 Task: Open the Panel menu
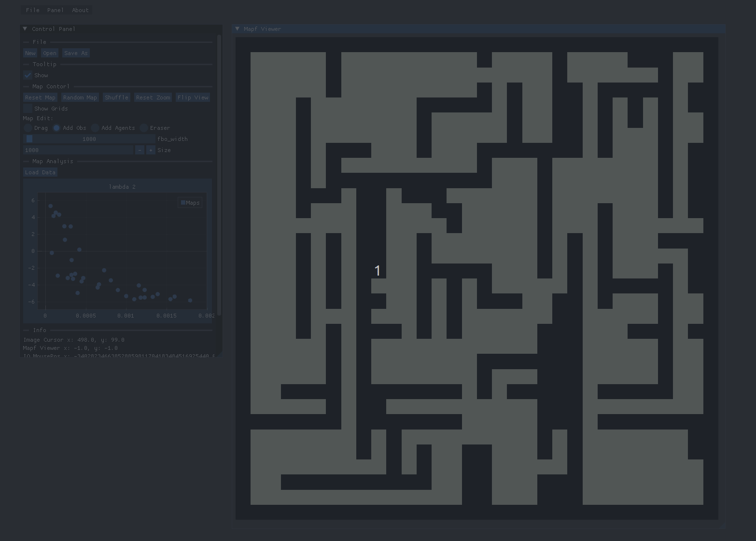tap(55, 10)
